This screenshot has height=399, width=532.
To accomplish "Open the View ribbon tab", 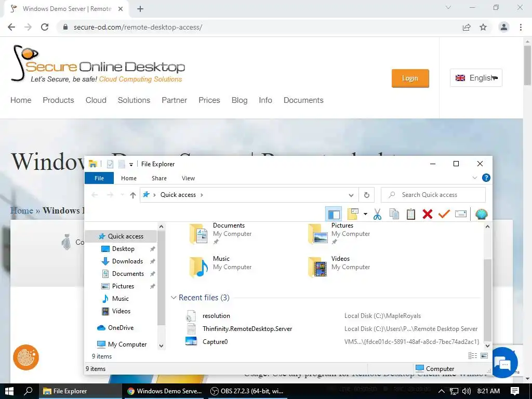I will pos(188,178).
